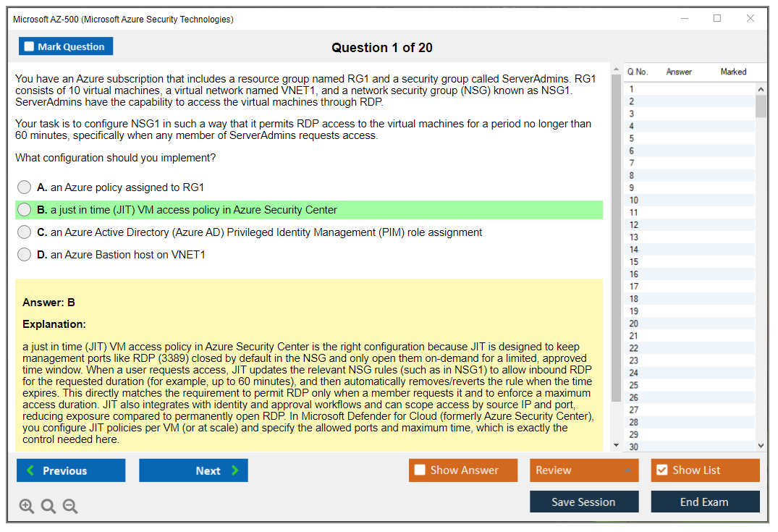Click the explanation pane scroll-down arrow
Screen dimensions: 778x532
[616, 445]
